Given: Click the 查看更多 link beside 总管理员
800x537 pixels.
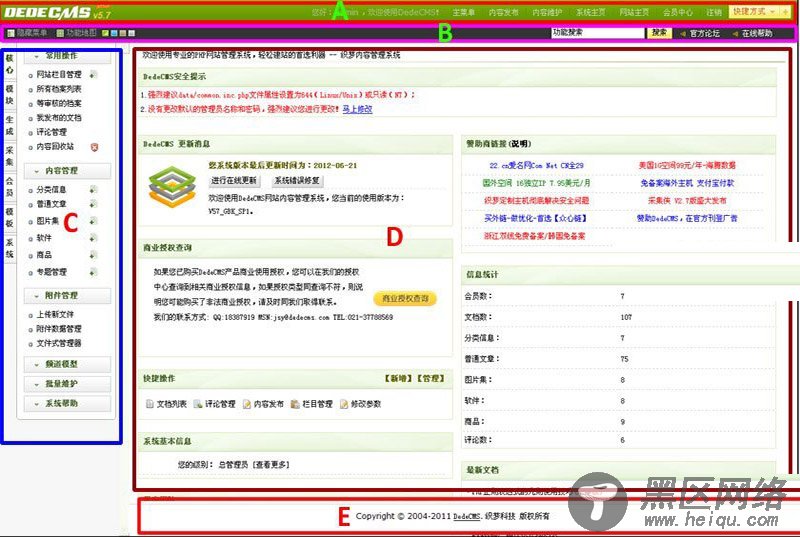Looking at the screenshot, I should coord(272,465).
